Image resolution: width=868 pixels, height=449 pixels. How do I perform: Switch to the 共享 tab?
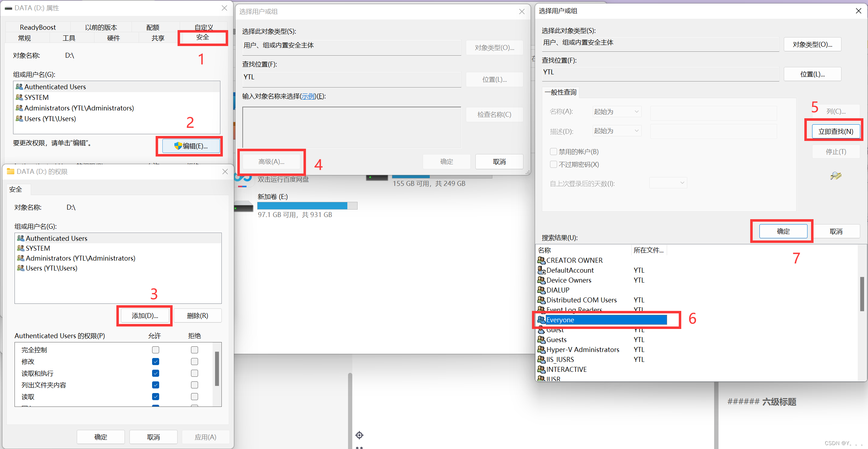(x=158, y=38)
